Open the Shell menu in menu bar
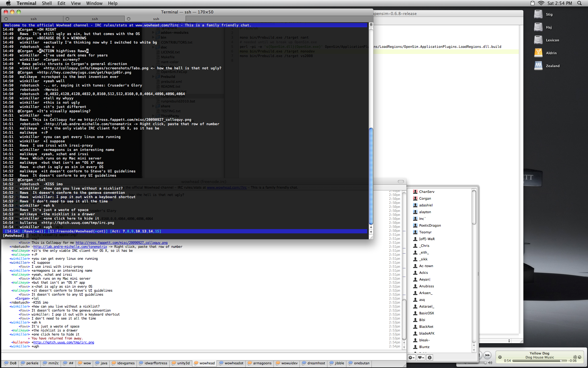This screenshot has width=588, height=368. [47, 3]
